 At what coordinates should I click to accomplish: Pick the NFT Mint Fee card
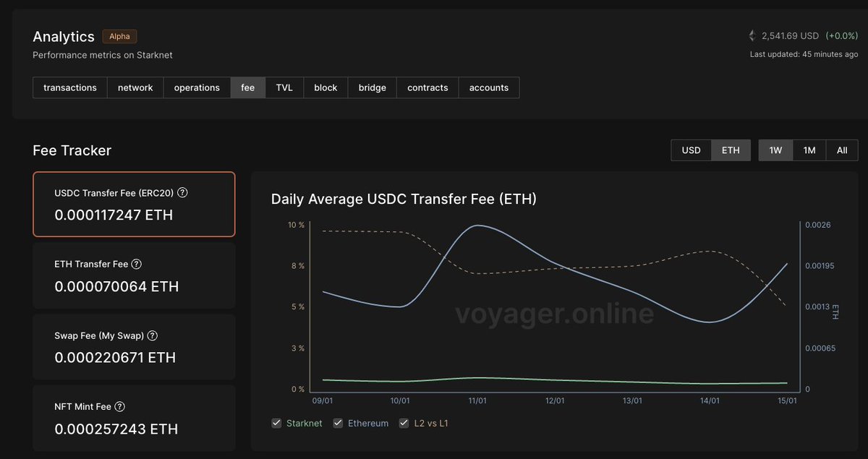134,418
